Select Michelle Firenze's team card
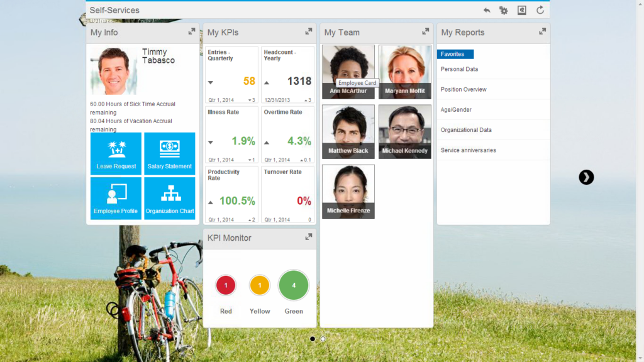The height and width of the screenshot is (362, 644). [348, 192]
